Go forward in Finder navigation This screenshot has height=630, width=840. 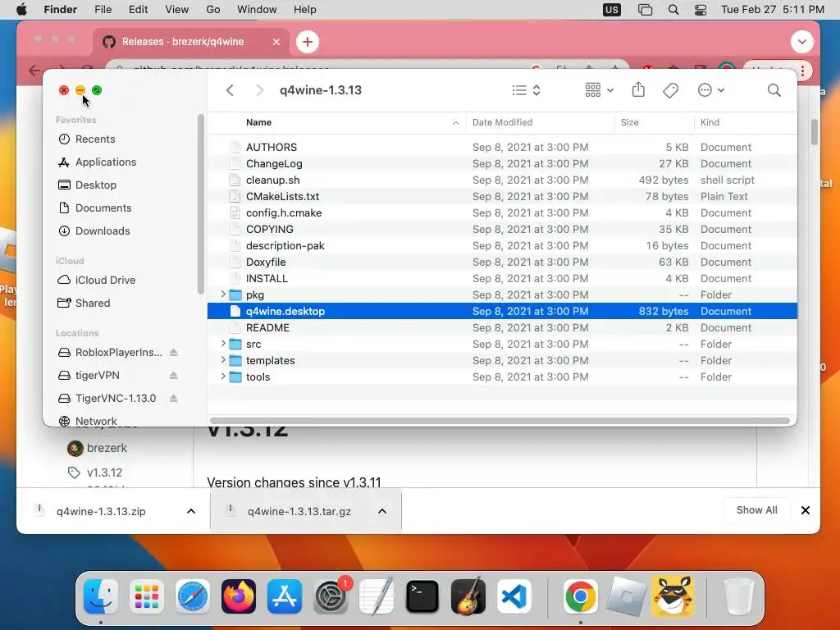pos(260,90)
